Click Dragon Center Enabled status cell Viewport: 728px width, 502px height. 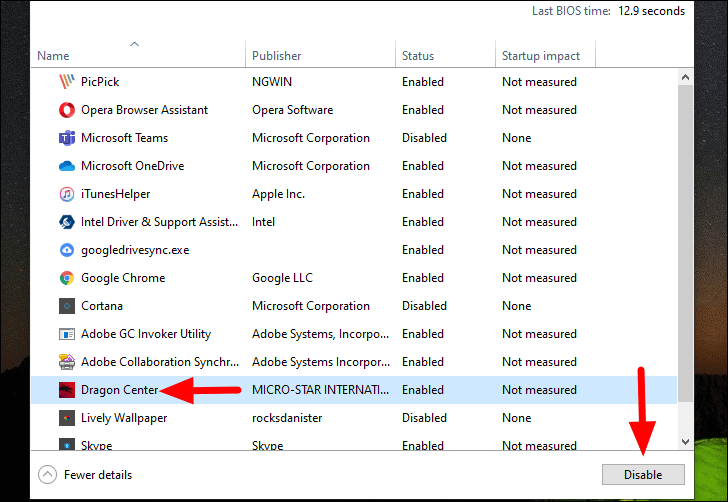tap(423, 390)
